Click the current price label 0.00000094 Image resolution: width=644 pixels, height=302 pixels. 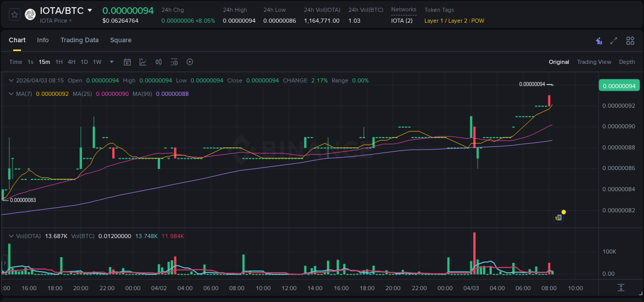coord(619,85)
